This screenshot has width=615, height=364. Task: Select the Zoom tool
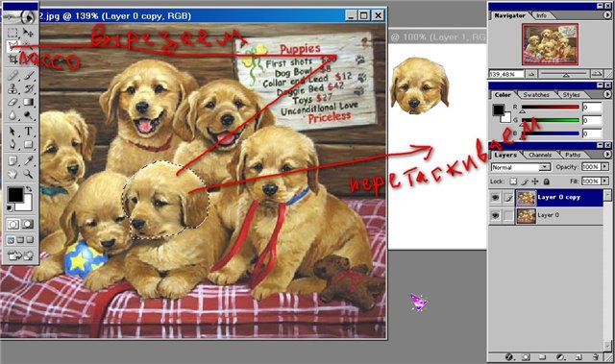tap(28, 174)
